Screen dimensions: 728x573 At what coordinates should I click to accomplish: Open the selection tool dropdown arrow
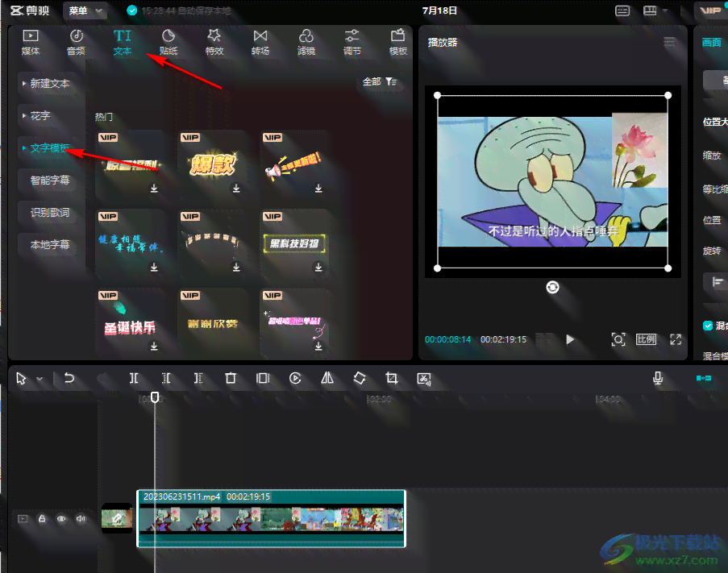[x=40, y=379]
